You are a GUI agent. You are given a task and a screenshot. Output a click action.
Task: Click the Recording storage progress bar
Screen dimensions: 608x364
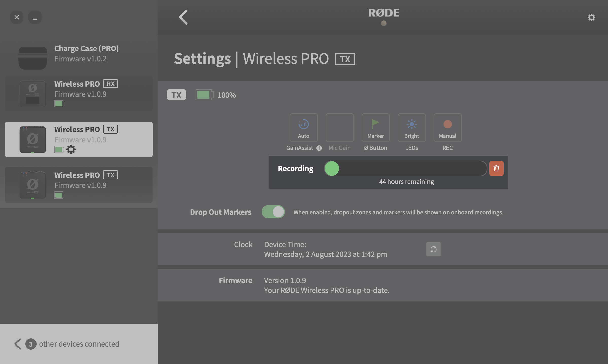pos(405,168)
